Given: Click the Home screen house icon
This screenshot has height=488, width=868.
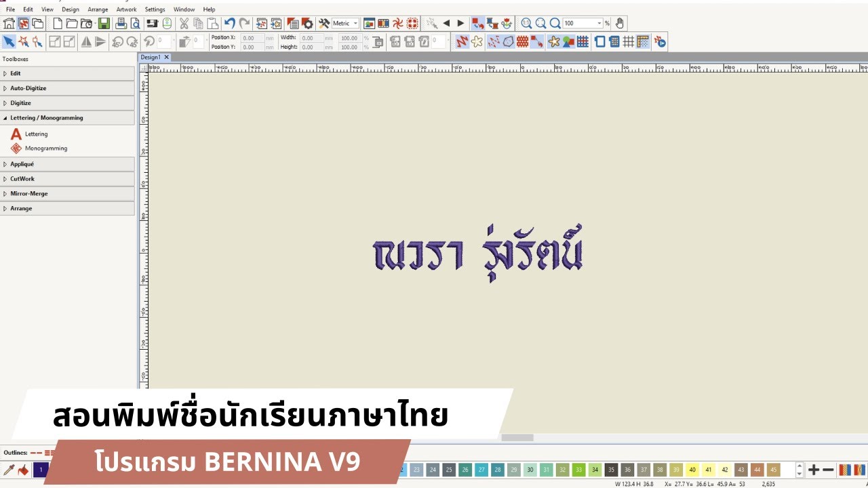Looking at the screenshot, I should click(9, 23).
